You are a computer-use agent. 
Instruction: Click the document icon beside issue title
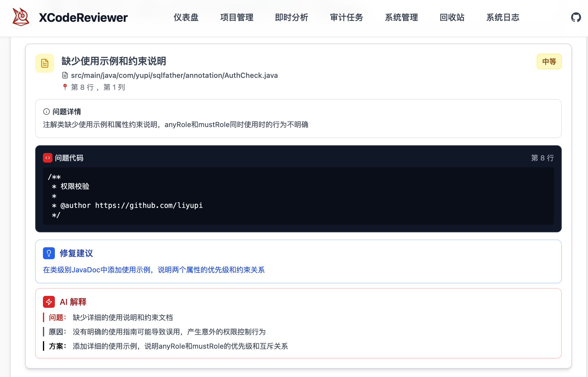pos(44,63)
